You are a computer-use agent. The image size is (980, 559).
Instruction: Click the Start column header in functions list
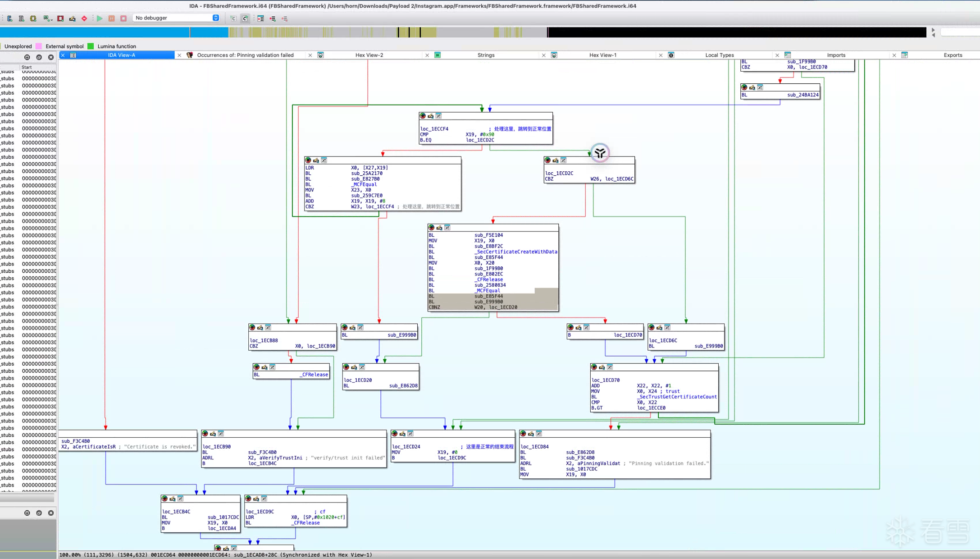(x=27, y=67)
